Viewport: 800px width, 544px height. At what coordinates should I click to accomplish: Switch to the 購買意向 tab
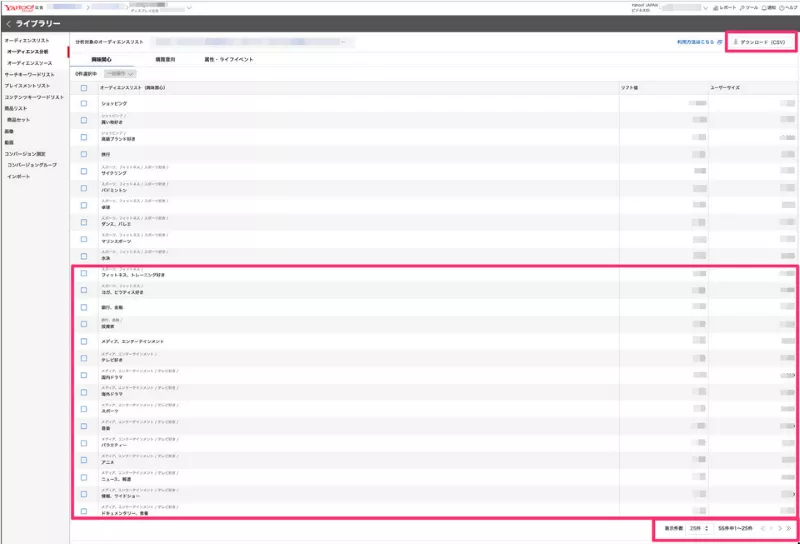pyautogui.click(x=166, y=60)
